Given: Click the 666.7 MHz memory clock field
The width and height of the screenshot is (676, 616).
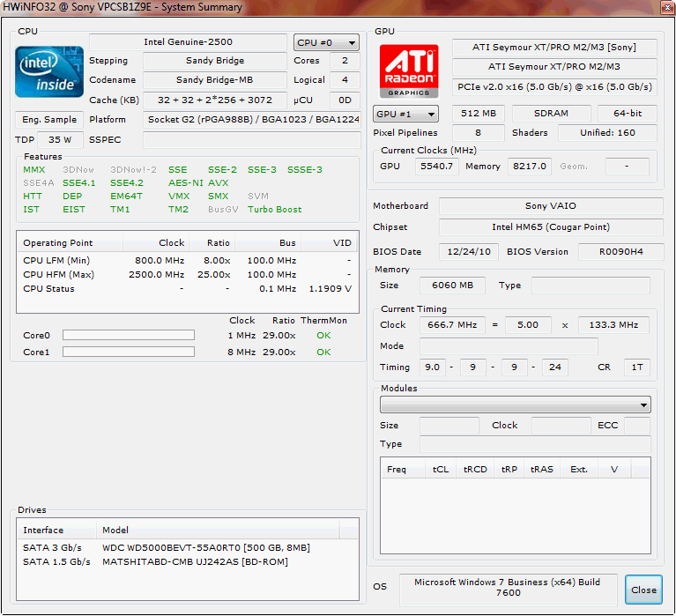Looking at the screenshot, I should coord(452,324).
